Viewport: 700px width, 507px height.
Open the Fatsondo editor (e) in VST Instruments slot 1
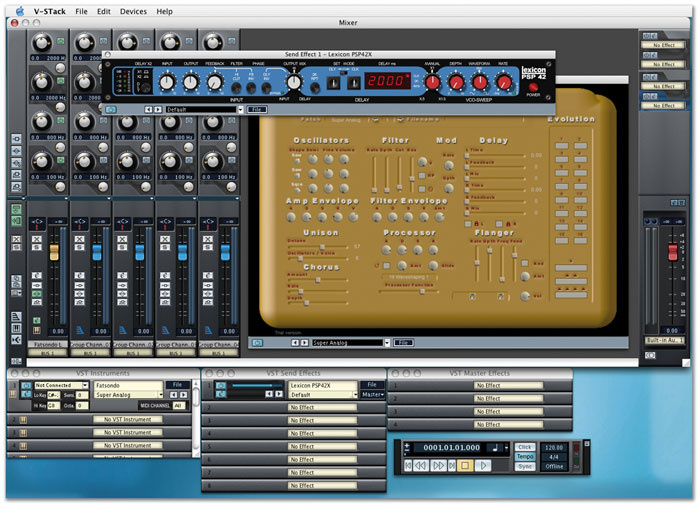(26, 394)
